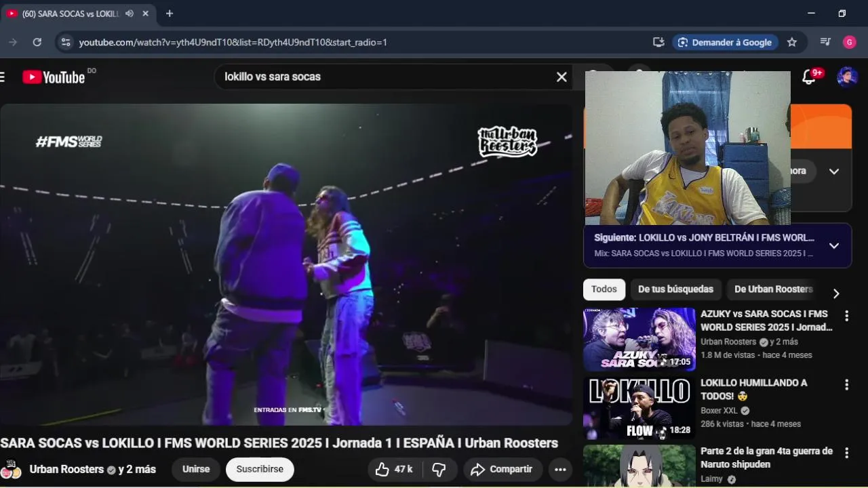
Task: Open AZUKY vs SARA SOCAS thumbnail
Action: pos(639,340)
